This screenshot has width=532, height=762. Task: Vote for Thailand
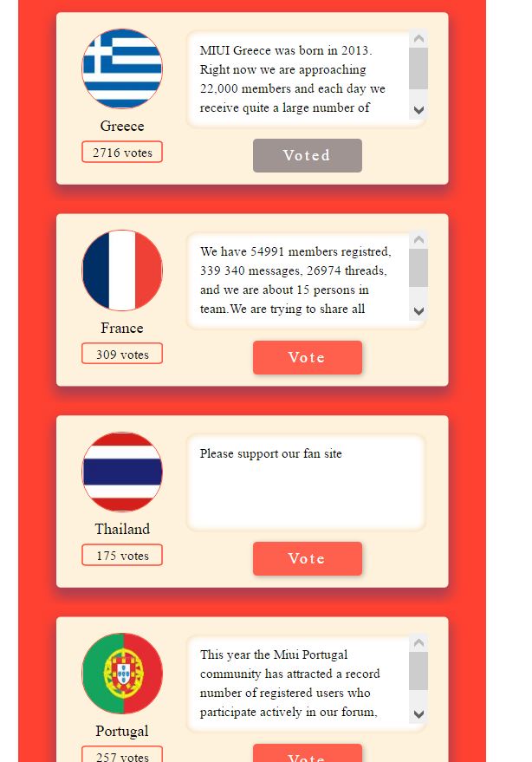(307, 558)
